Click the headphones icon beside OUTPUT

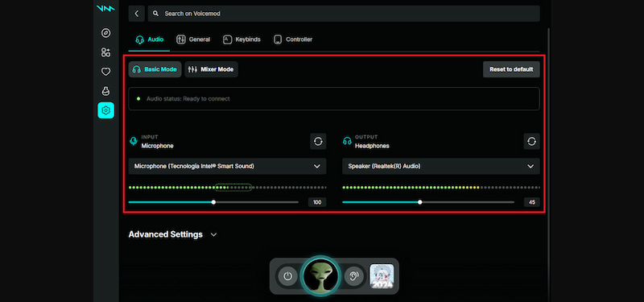347,142
